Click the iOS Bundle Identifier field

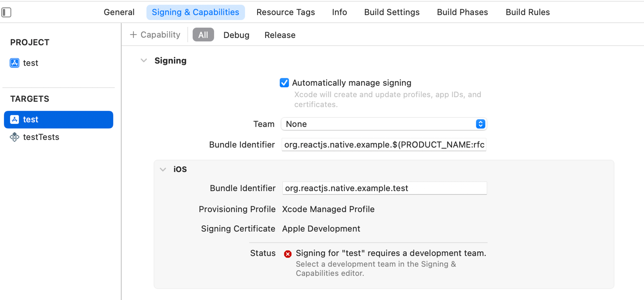click(x=384, y=188)
